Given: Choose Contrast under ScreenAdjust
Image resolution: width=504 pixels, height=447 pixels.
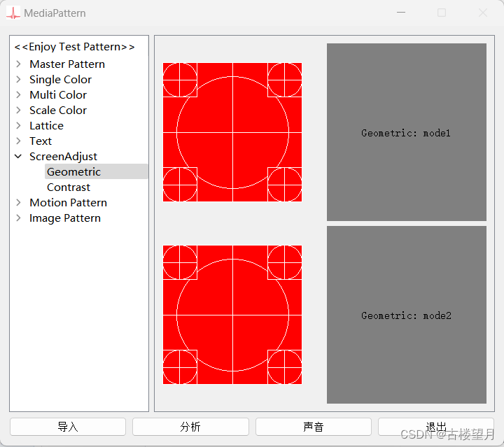Looking at the screenshot, I should [69, 187].
